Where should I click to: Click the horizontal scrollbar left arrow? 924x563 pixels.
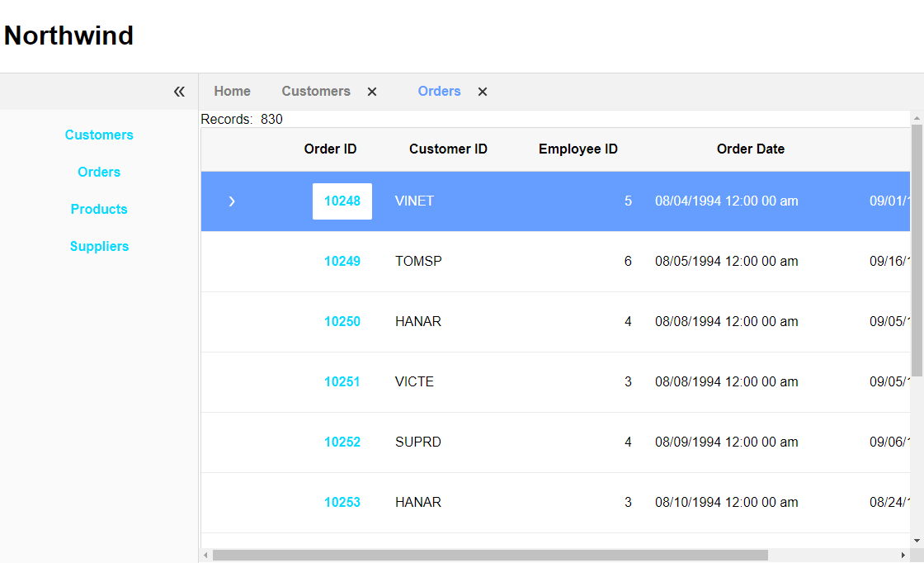pos(205,556)
